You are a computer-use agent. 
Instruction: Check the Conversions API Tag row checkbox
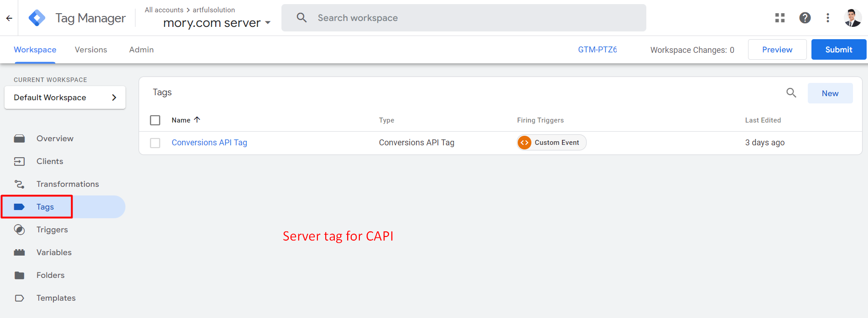(x=155, y=143)
